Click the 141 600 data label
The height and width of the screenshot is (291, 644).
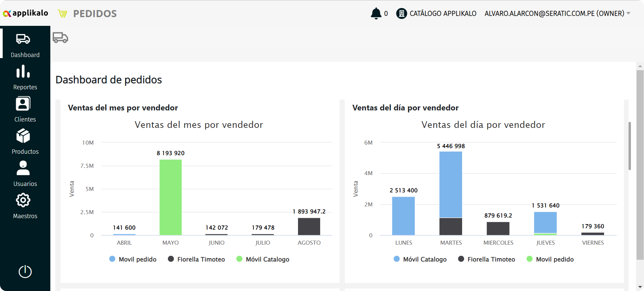point(124,228)
